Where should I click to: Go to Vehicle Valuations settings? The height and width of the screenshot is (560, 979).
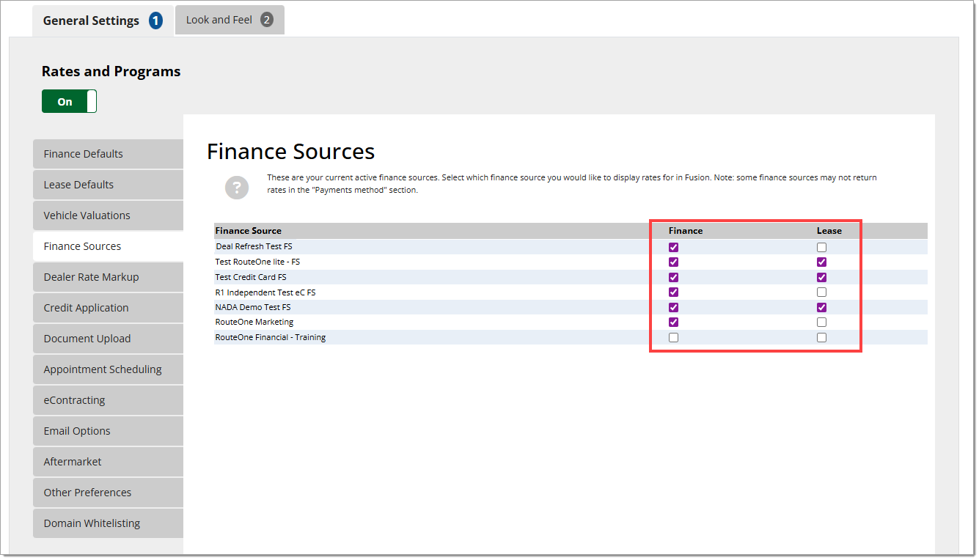(108, 215)
